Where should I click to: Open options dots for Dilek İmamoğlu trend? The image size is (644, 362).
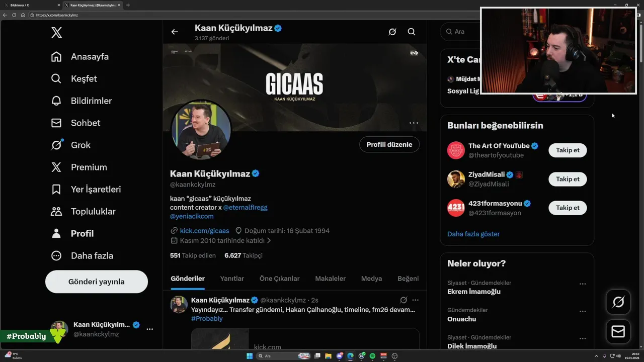click(x=583, y=339)
